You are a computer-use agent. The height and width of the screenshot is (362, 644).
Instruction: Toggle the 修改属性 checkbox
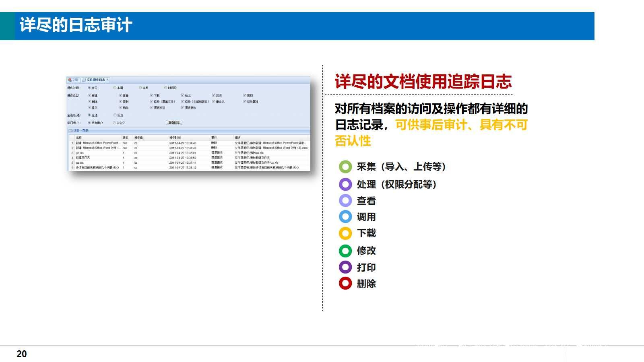(x=245, y=101)
